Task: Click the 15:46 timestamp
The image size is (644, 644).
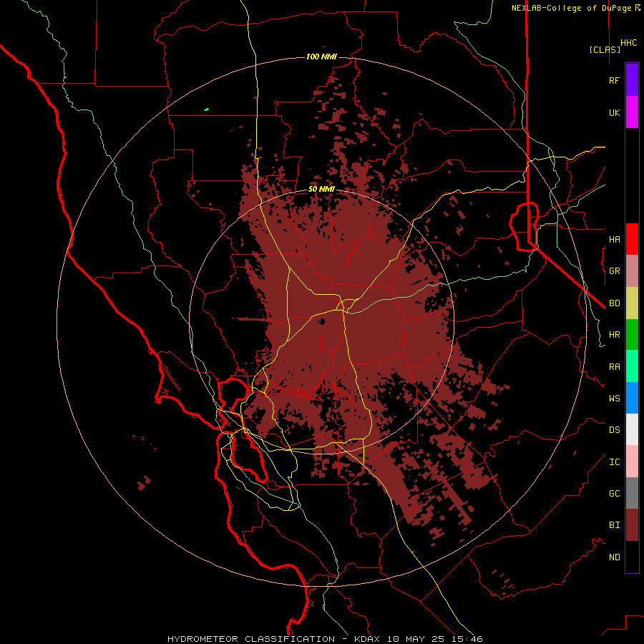Action: click(x=468, y=639)
